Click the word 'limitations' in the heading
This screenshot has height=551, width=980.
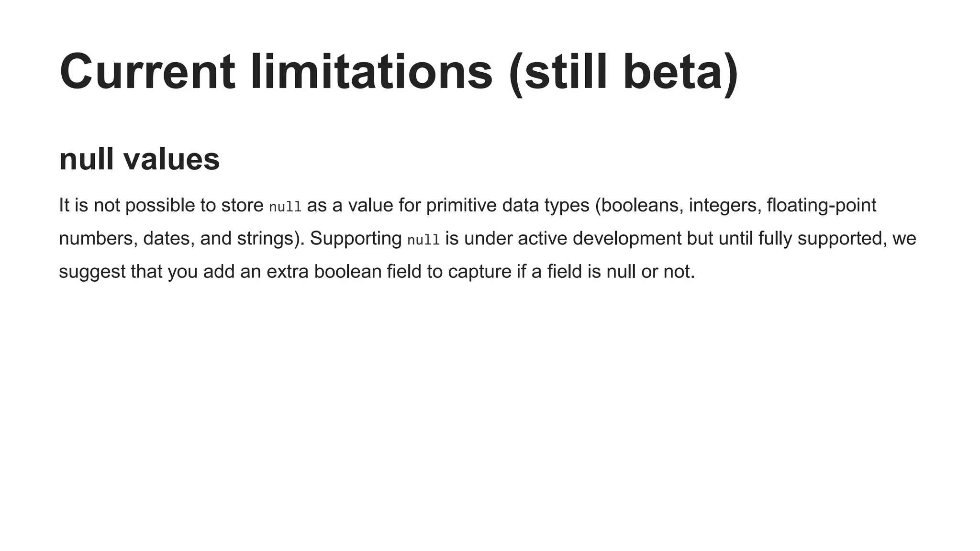pos(371,72)
